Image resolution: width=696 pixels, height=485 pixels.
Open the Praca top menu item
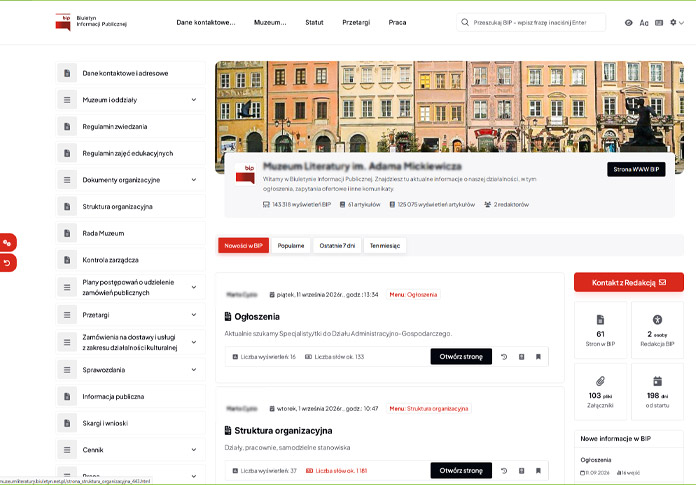coord(397,22)
